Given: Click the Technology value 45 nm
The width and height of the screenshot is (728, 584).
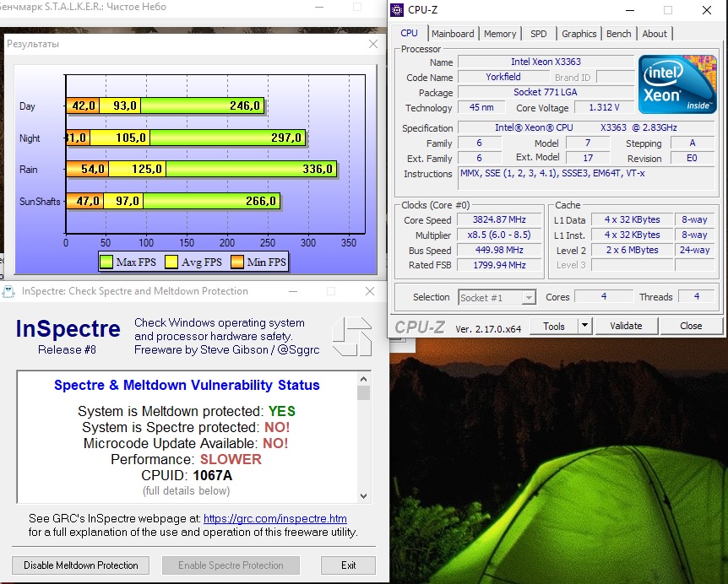Looking at the screenshot, I should (x=481, y=108).
